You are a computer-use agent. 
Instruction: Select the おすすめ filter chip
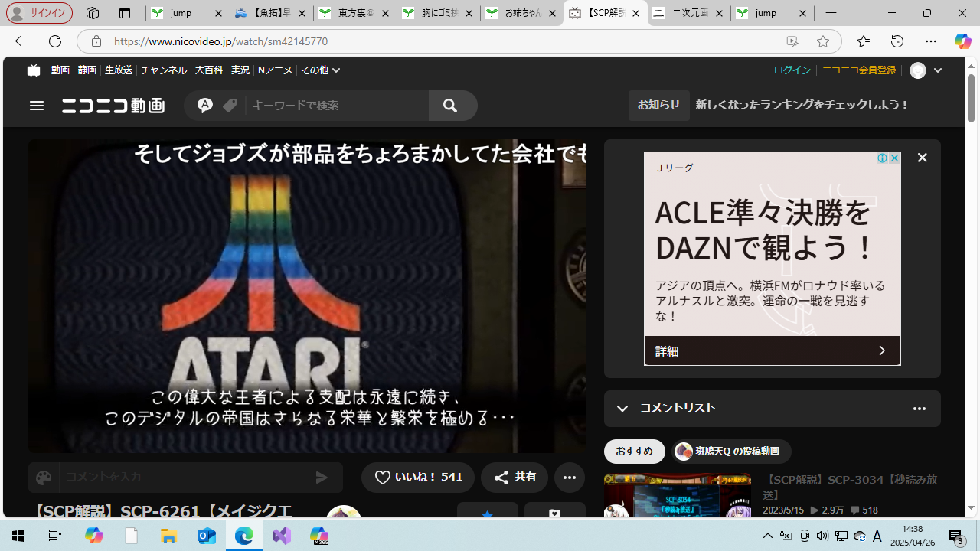point(634,452)
